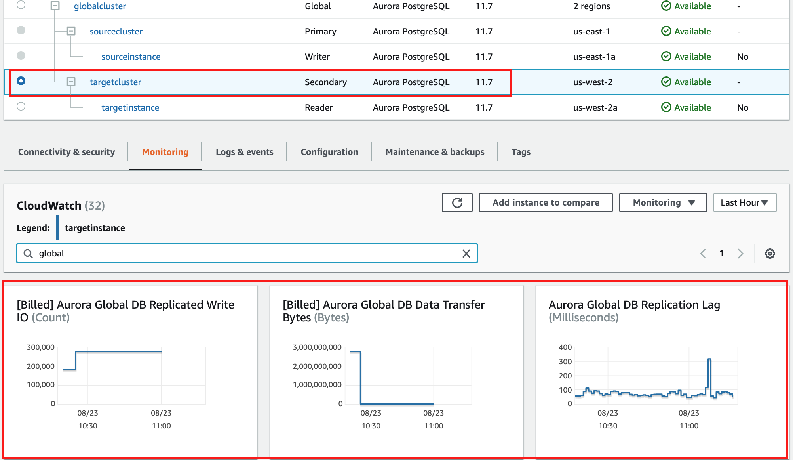Image resolution: width=793 pixels, height=460 pixels.
Task: Open the sourcecluster link
Action: pos(116,31)
